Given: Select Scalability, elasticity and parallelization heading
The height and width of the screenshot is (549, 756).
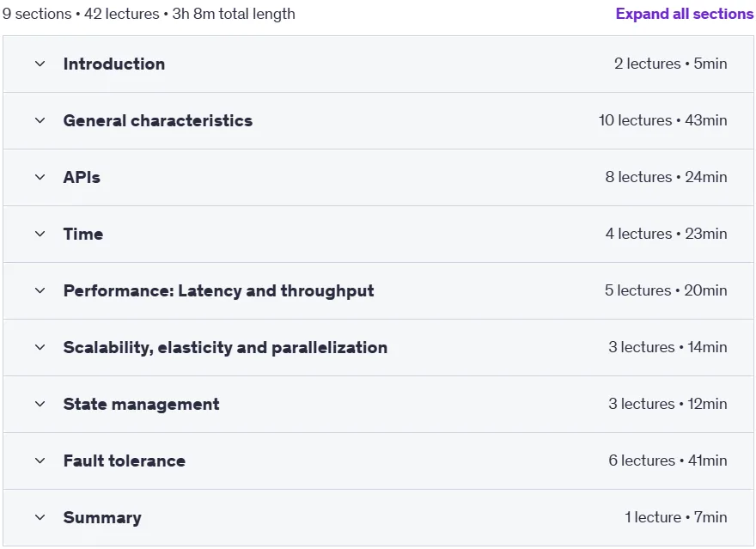Looking at the screenshot, I should (225, 347).
